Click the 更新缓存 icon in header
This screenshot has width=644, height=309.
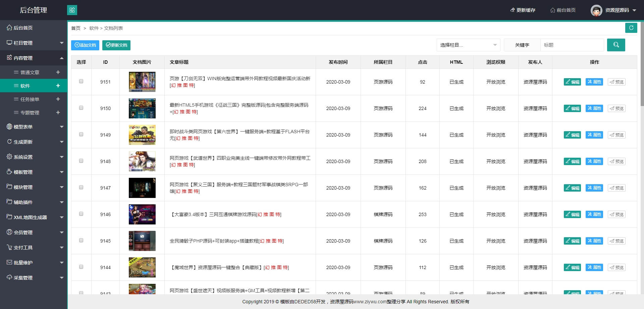[x=513, y=10]
